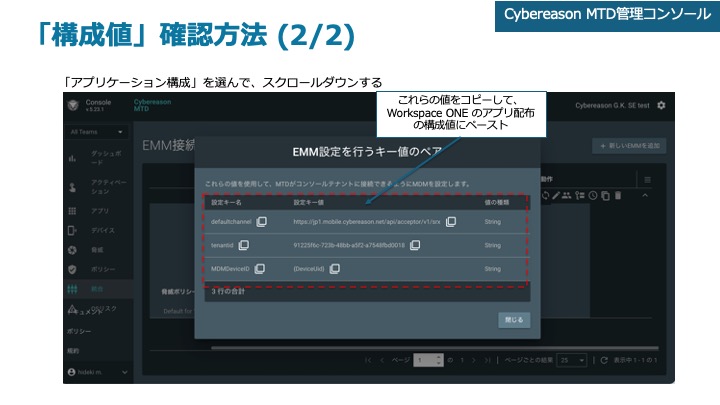Click the clock icon in actions row

pyautogui.click(x=593, y=196)
